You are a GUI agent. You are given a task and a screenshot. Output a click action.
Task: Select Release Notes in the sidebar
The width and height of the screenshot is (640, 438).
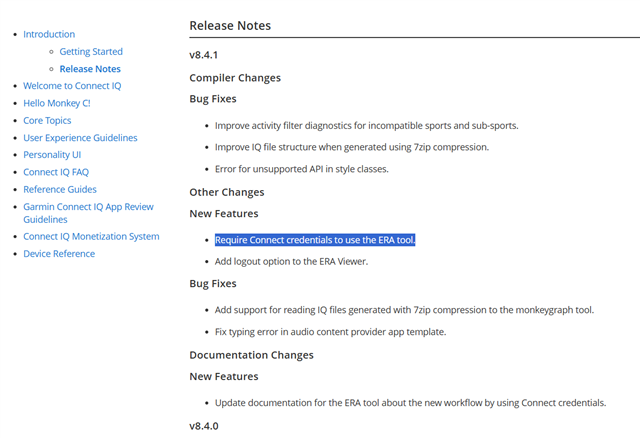(90, 69)
